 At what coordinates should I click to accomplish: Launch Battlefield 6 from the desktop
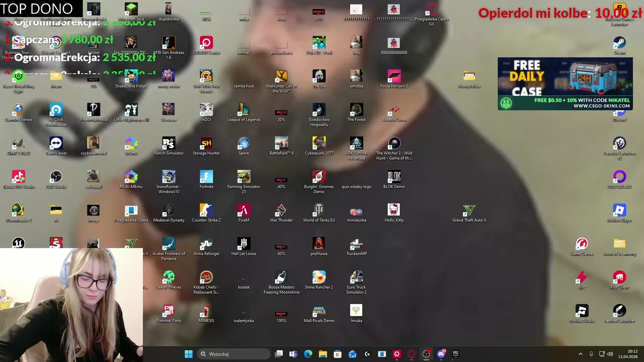point(281,146)
